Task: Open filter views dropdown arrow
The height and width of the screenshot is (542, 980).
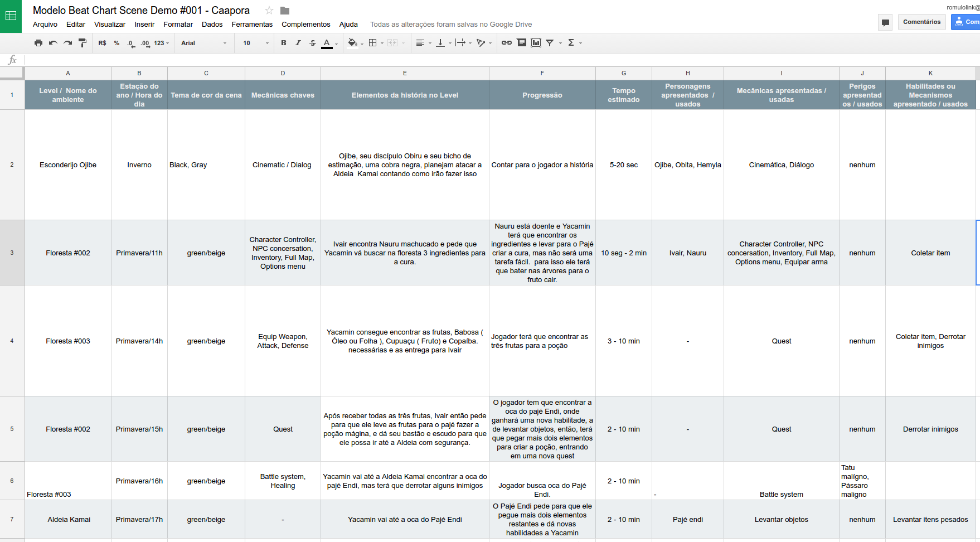Action: [561, 43]
